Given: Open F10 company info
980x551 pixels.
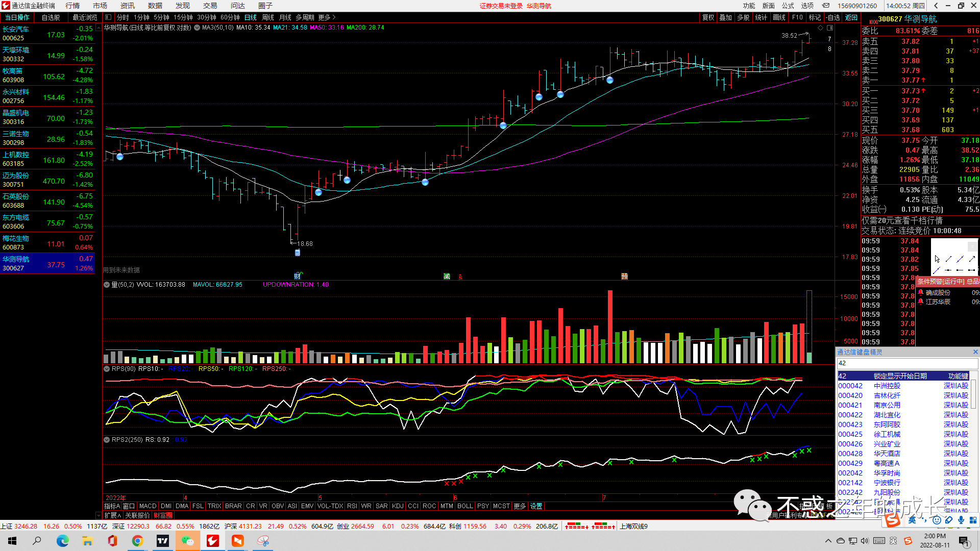Looking at the screenshot, I should [797, 17].
